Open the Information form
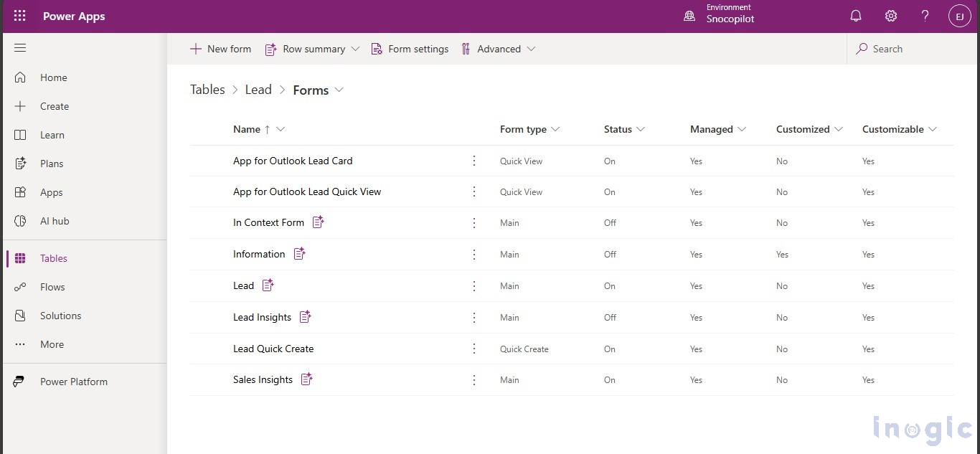The image size is (980, 454). point(259,254)
